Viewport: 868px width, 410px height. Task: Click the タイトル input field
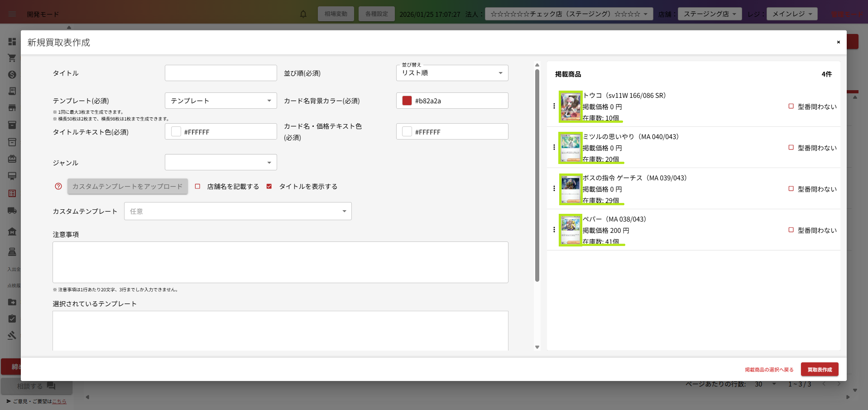(221, 73)
